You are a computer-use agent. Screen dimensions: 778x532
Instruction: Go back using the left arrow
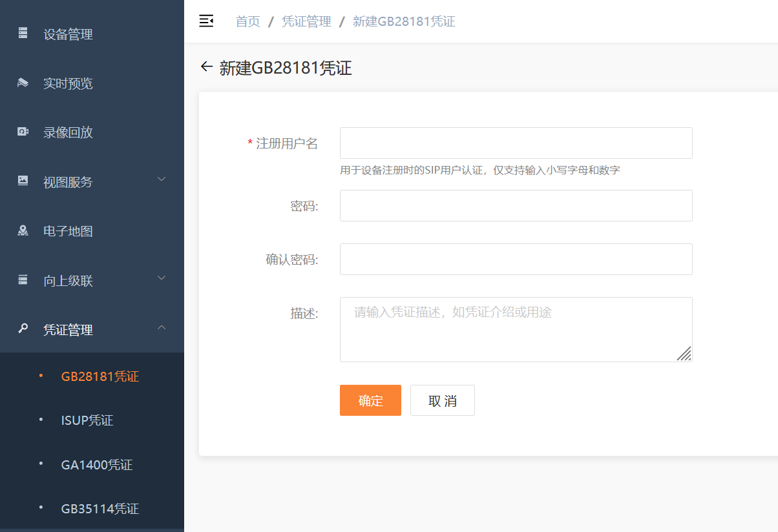(x=206, y=66)
